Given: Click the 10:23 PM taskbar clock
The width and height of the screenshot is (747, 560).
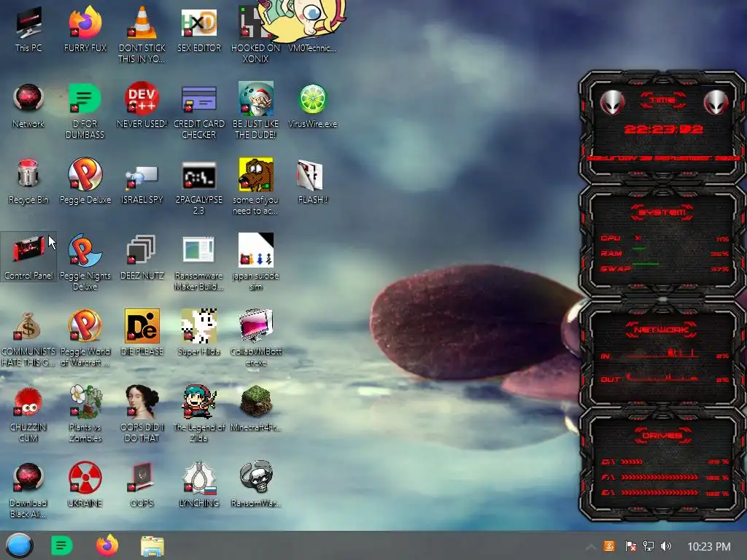Looking at the screenshot, I should click(x=709, y=547).
